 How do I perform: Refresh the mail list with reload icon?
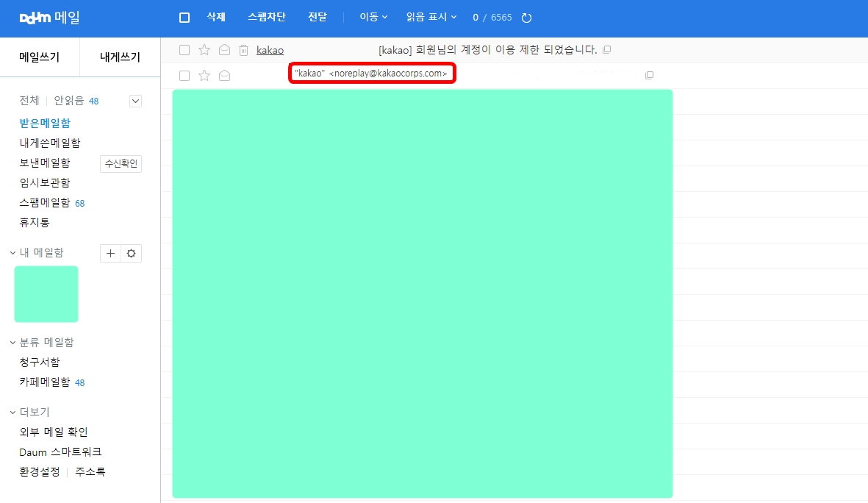click(526, 18)
